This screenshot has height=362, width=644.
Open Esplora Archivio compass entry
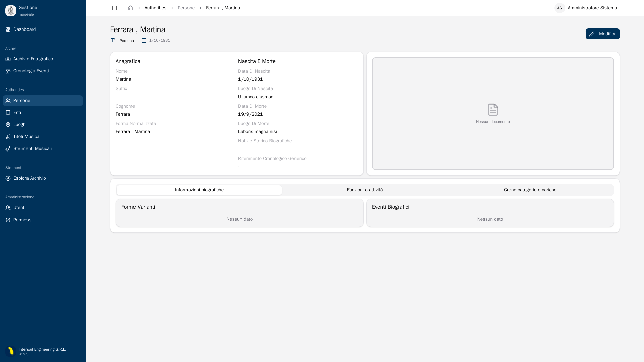43,178
